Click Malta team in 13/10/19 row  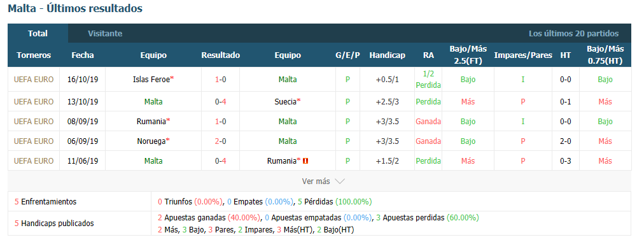coord(153,101)
